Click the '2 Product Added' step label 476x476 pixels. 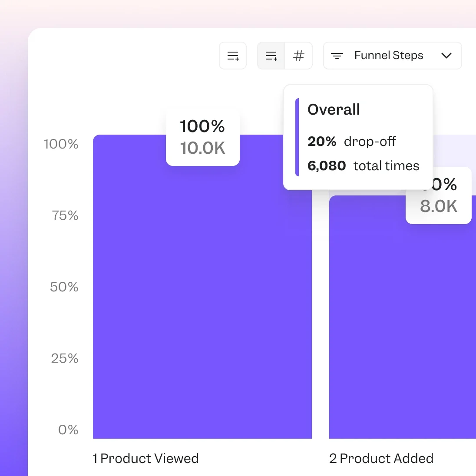tap(381, 458)
